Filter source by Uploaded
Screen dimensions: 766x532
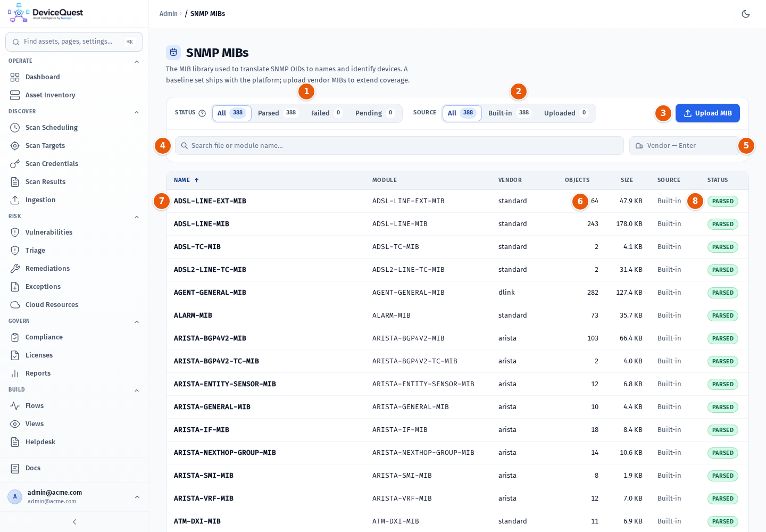click(566, 113)
